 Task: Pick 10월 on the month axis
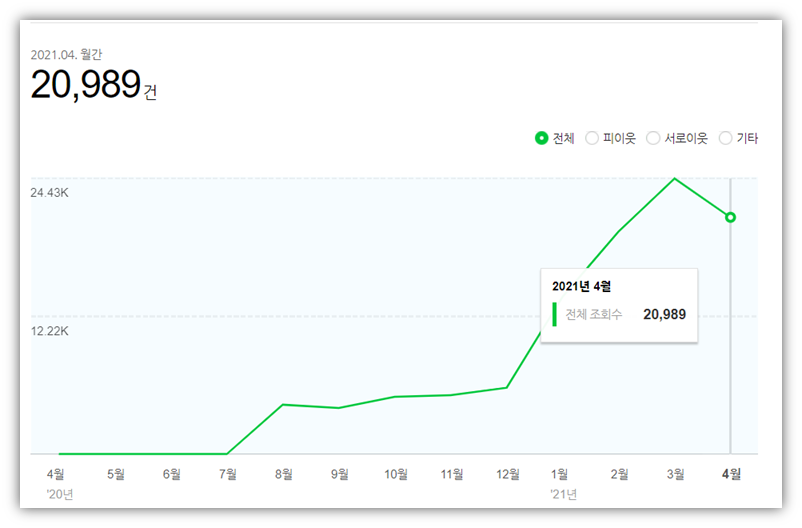click(x=395, y=474)
